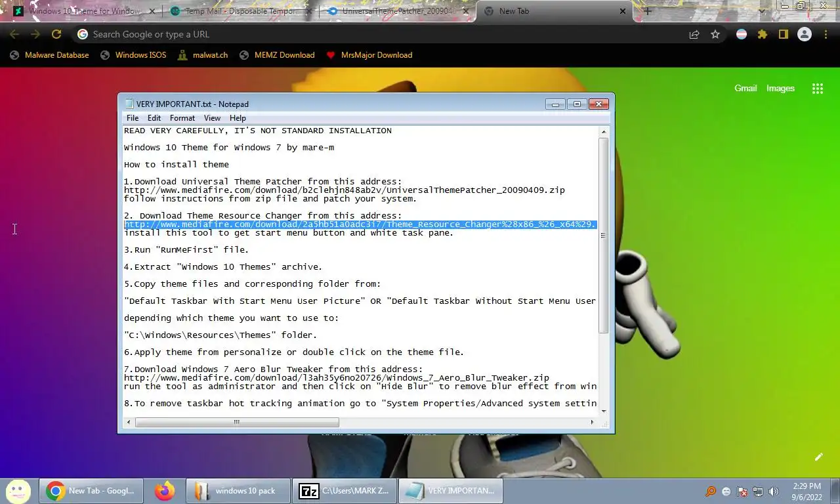Open malwat.ch bookmark
Viewport: 840px width, 504px height.
(x=202, y=55)
